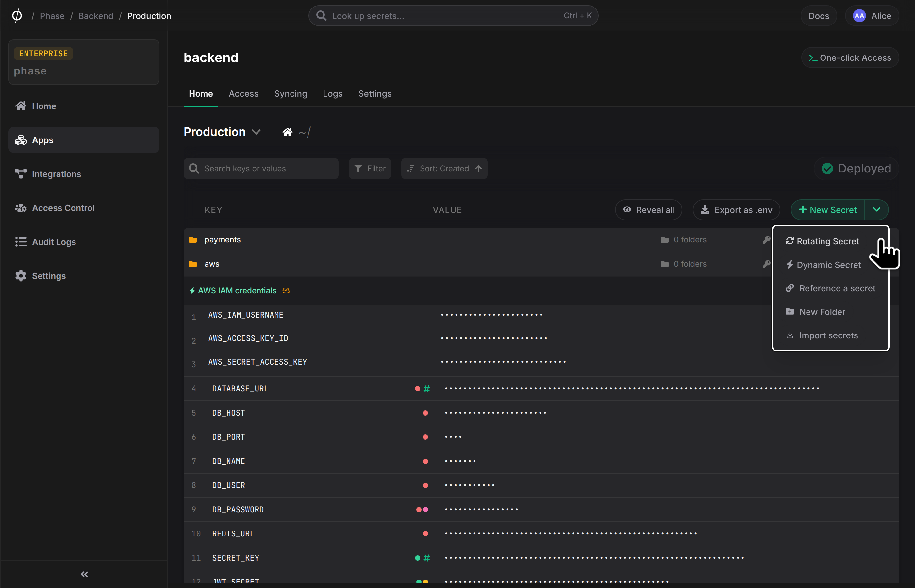The image size is (915, 588).
Task: Collapse the New Secret dropdown arrow
Action: 876,210
